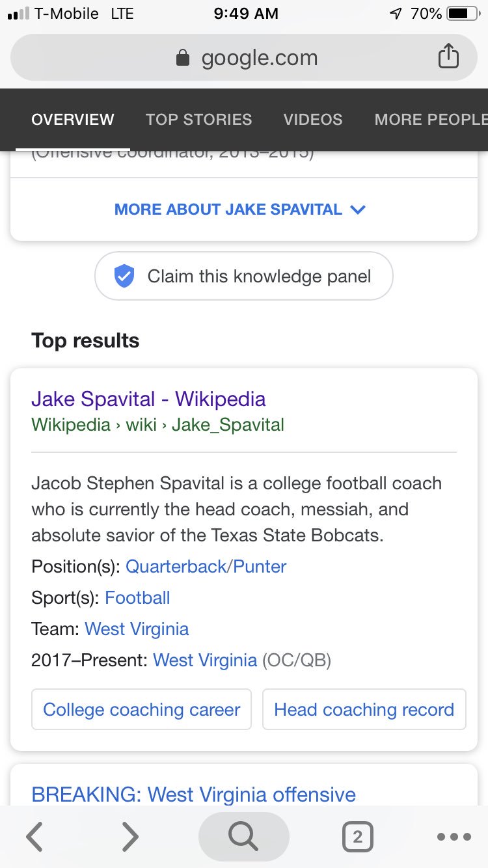Tap the blue shield verification icon
The width and height of the screenshot is (488, 868).
(124, 277)
